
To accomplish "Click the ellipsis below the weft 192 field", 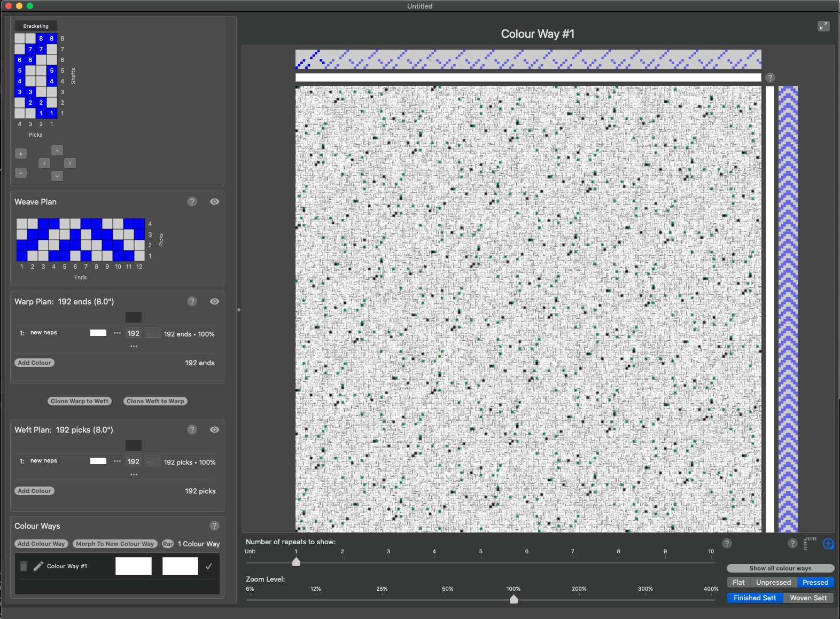I will pos(134,474).
